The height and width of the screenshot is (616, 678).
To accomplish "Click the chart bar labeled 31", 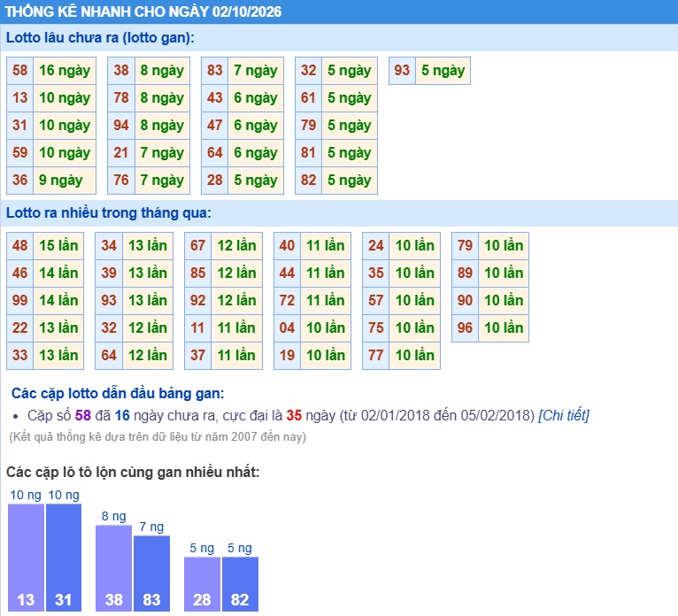I will tap(64, 558).
